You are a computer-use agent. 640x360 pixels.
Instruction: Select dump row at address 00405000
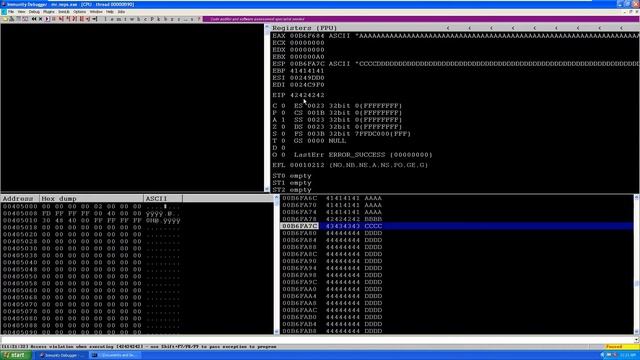click(91, 207)
